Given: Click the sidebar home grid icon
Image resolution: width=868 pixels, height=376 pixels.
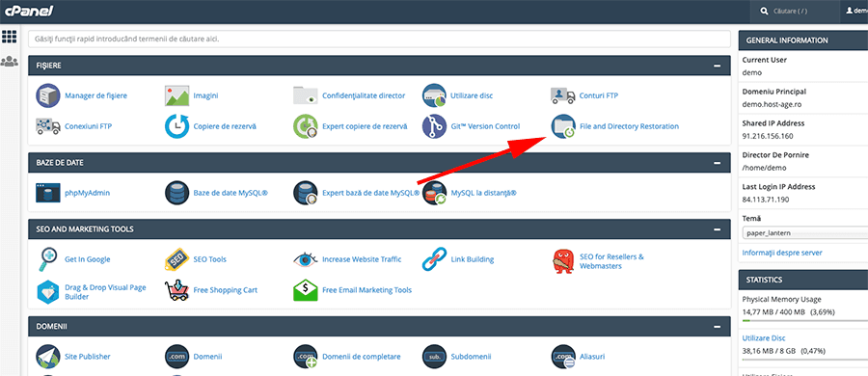Looking at the screenshot, I should point(10,37).
